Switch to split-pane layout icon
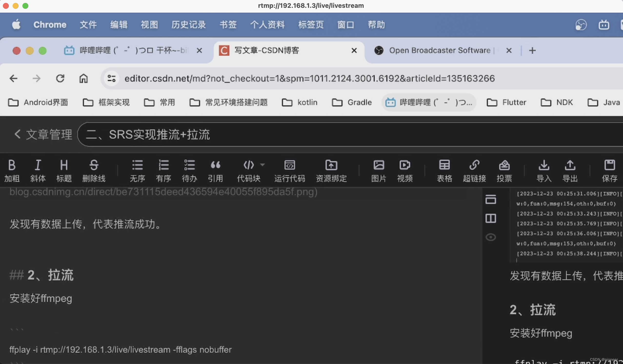Screen dimensions: 623x364 tap(491, 218)
